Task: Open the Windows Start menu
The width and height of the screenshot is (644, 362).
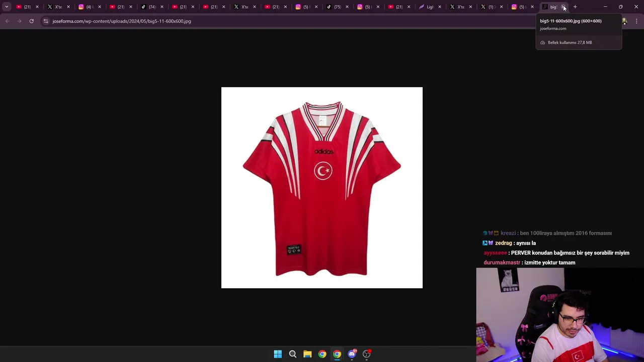Action: coord(278,354)
